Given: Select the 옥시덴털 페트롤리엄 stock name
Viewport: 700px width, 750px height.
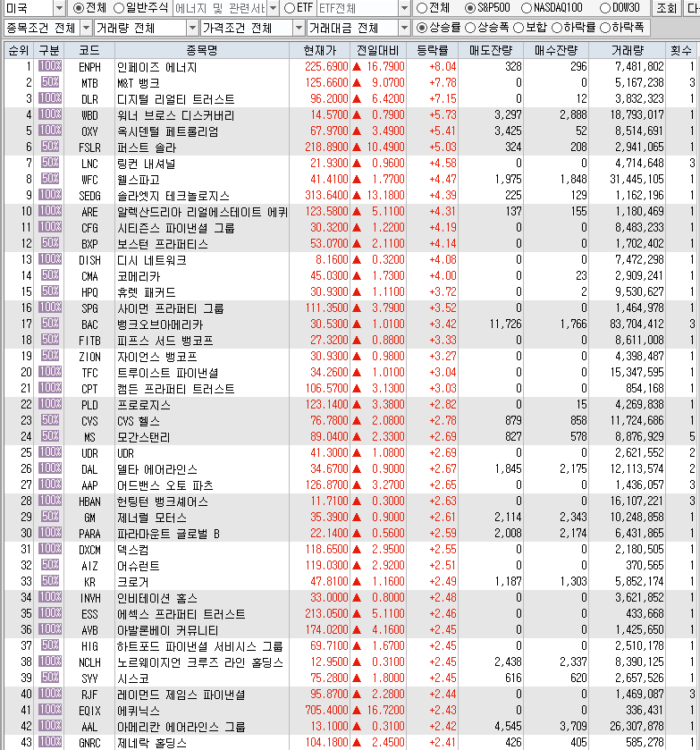Looking at the screenshot, I should pyautogui.click(x=167, y=131).
